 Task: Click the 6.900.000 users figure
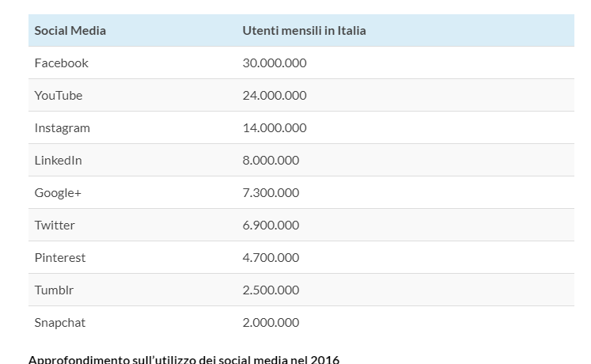[x=271, y=226]
